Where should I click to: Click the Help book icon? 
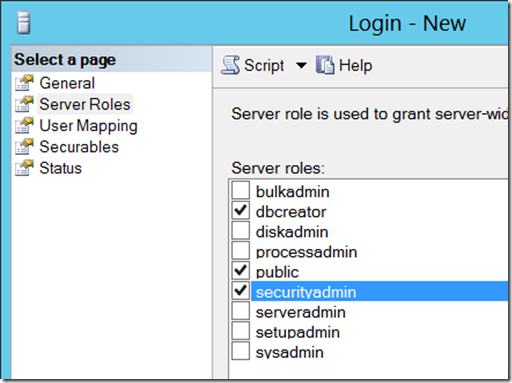coord(325,65)
